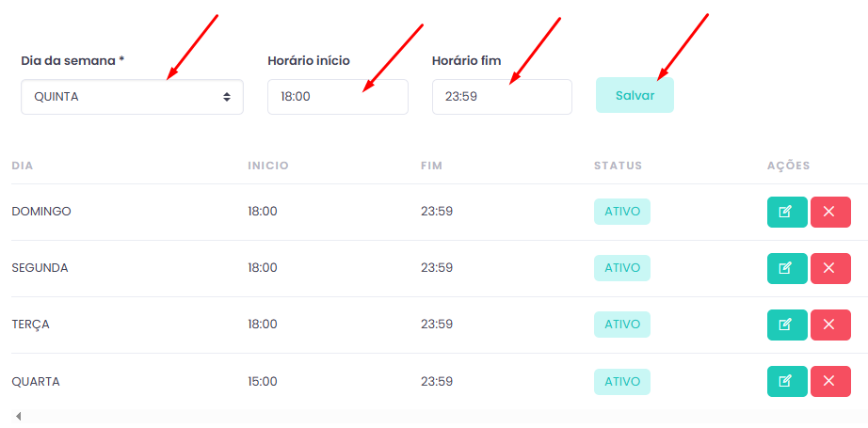Open the Dia da semana dropdown
Image resolution: width=868 pixels, height=428 pixels.
(x=132, y=97)
